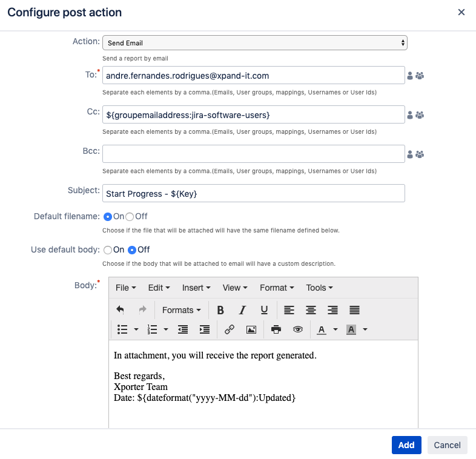Toggle Underline in the body toolbar

coord(264,310)
